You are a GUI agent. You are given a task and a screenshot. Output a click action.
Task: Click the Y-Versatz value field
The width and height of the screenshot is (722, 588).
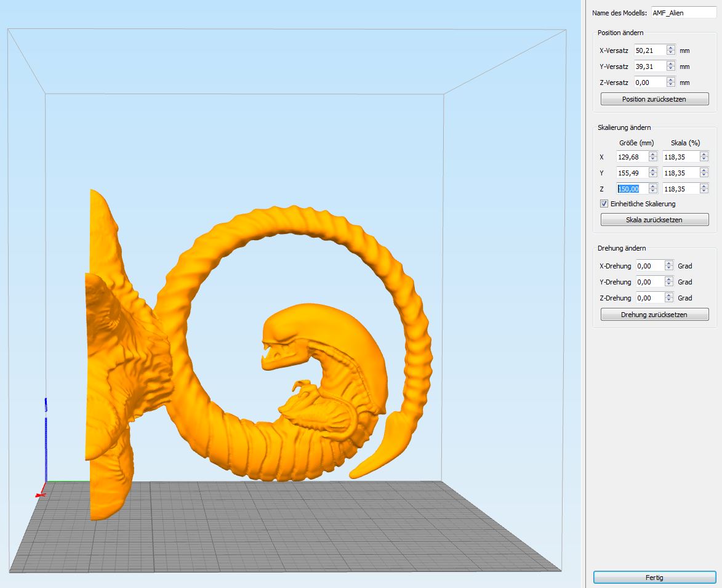click(650, 66)
